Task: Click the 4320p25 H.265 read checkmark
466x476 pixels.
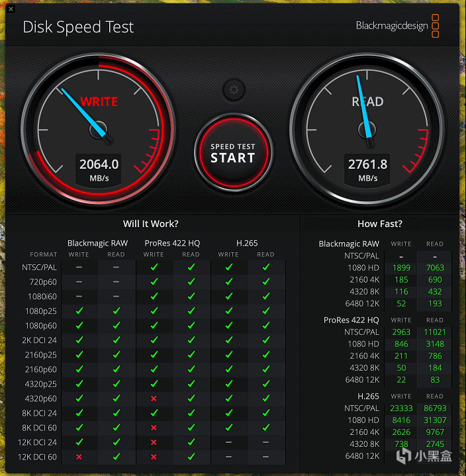Action: [266, 383]
